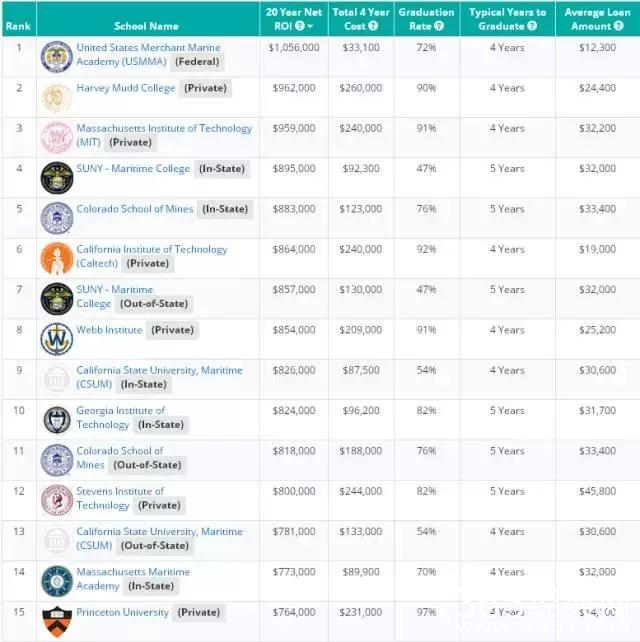Click the Harvey Mudd College logo
Screen dimensions: 640x642
tap(57, 97)
